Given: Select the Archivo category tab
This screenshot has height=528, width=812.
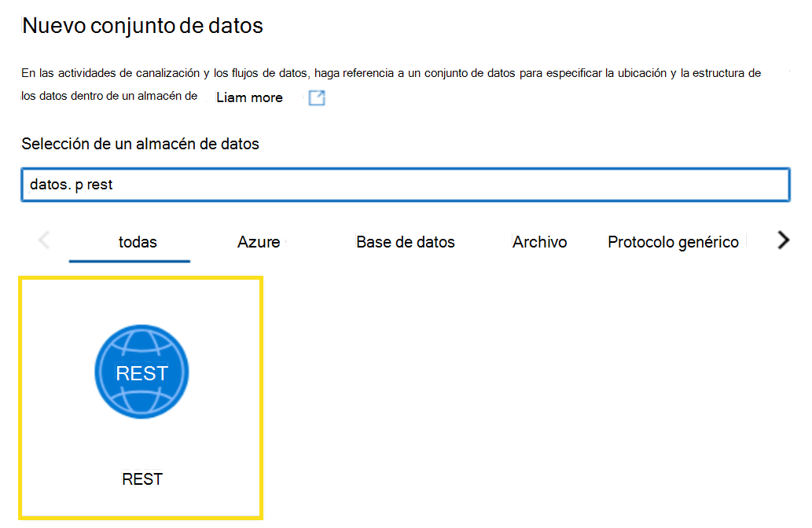Looking at the screenshot, I should [x=539, y=242].
